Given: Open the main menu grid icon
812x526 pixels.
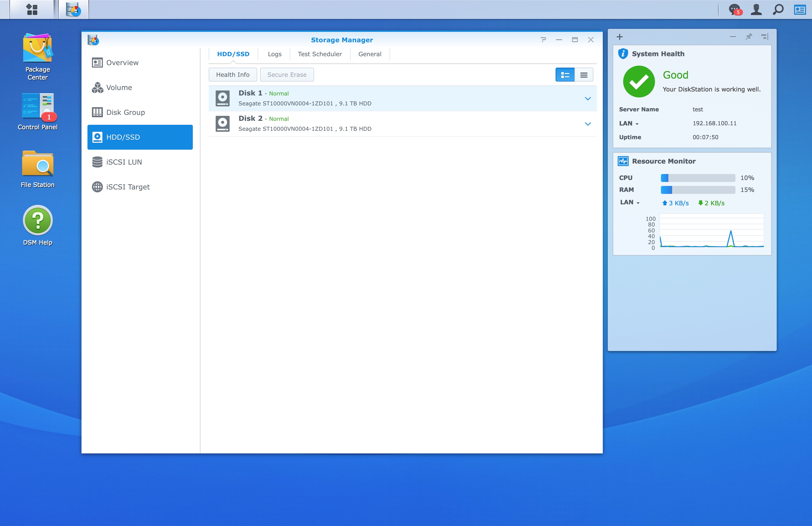Looking at the screenshot, I should tap(32, 9).
